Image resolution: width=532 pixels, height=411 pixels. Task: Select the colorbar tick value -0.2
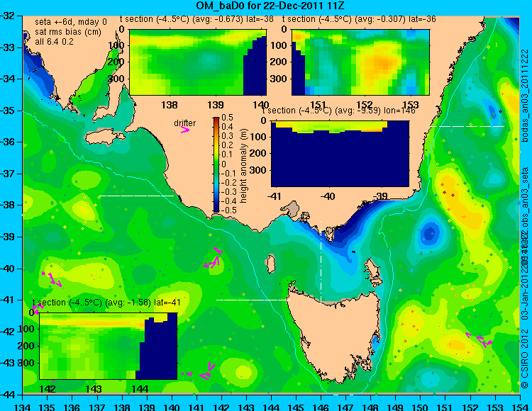(227, 182)
